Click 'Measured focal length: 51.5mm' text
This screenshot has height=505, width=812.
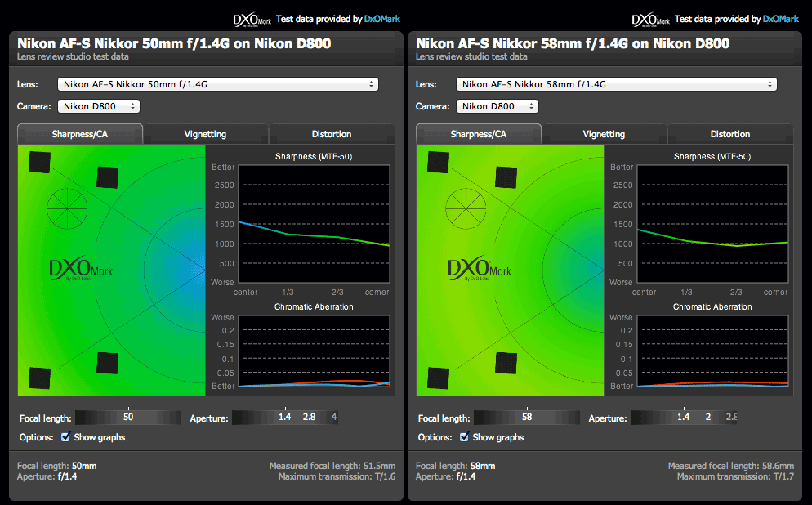pos(332,466)
